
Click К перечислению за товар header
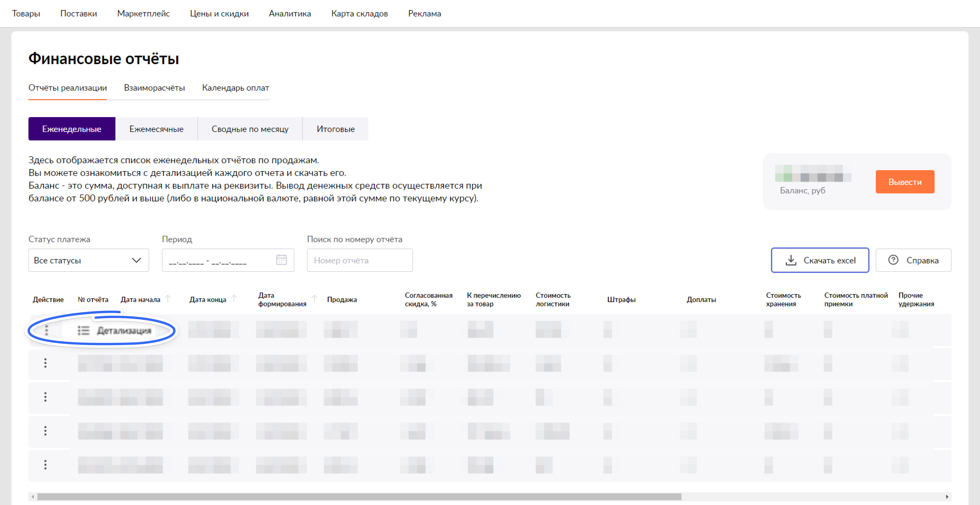[x=494, y=300]
